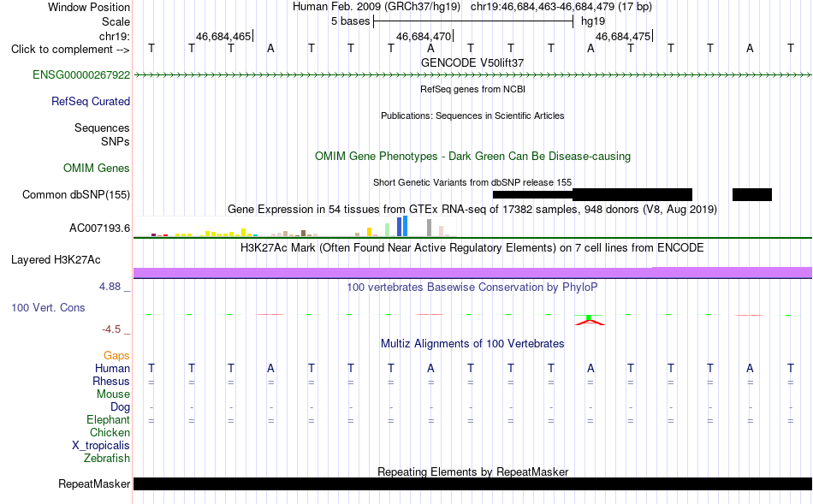The height and width of the screenshot is (504, 813).
Task: Click the Sequences track label
Action: click(102, 128)
